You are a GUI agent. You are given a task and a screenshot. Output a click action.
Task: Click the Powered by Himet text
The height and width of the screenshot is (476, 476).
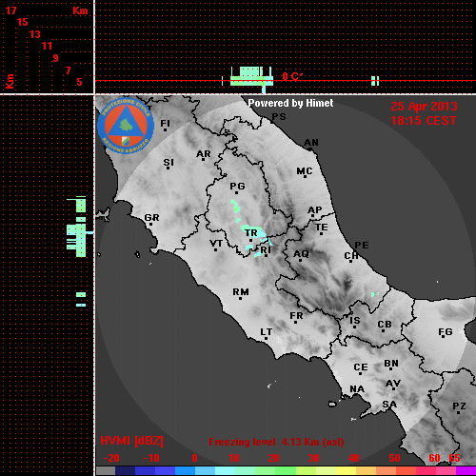(x=290, y=103)
